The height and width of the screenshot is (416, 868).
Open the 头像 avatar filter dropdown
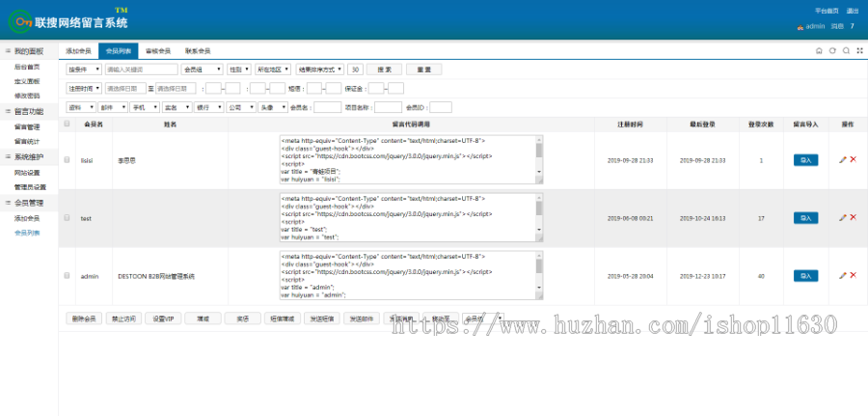point(273,107)
